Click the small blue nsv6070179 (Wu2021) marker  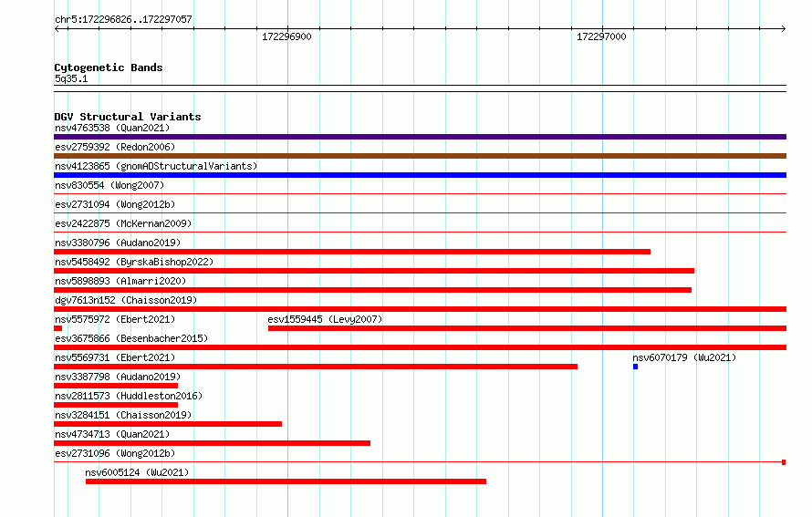click(635, 367)
